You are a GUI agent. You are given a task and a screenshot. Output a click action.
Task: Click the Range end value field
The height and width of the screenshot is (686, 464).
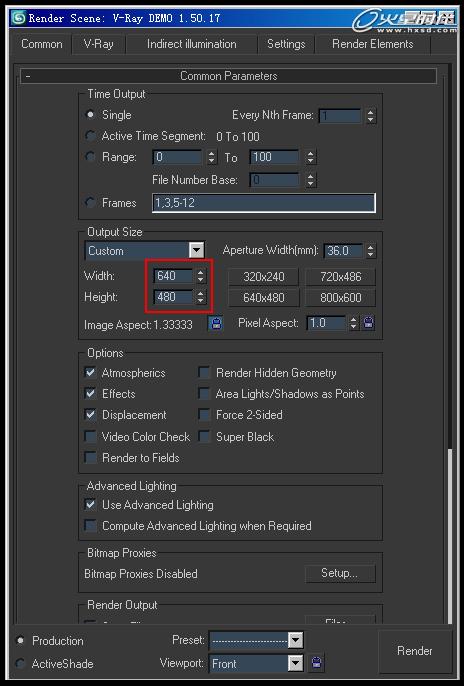[275, 157]
